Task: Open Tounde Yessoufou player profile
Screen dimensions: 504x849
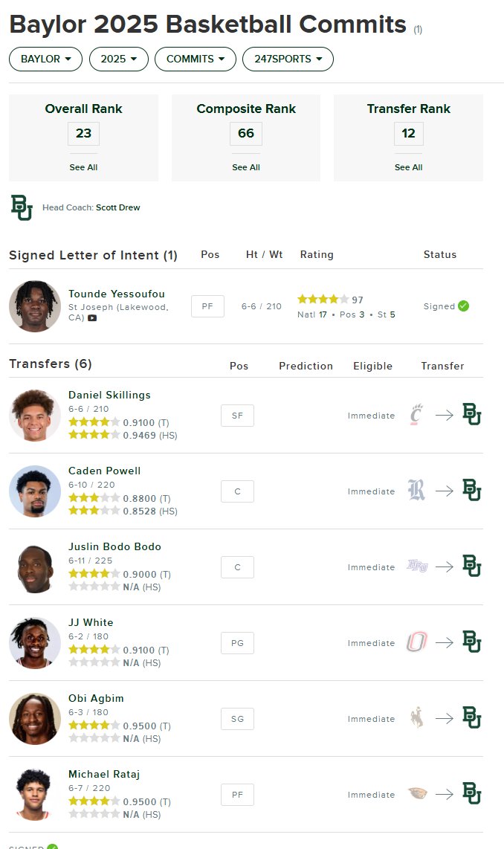Action: tap(117, 294)
